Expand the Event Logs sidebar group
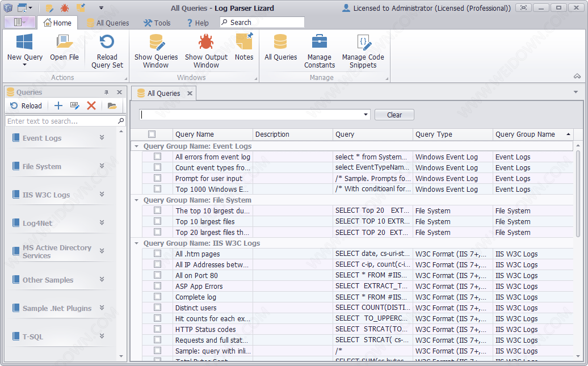 click(x=102, y=138)
